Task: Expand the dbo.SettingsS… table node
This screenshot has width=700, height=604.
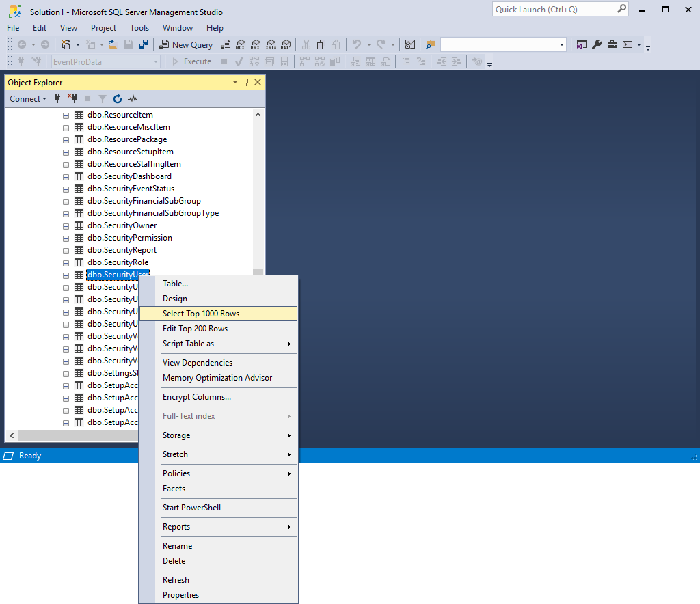Action: [66, 373]
